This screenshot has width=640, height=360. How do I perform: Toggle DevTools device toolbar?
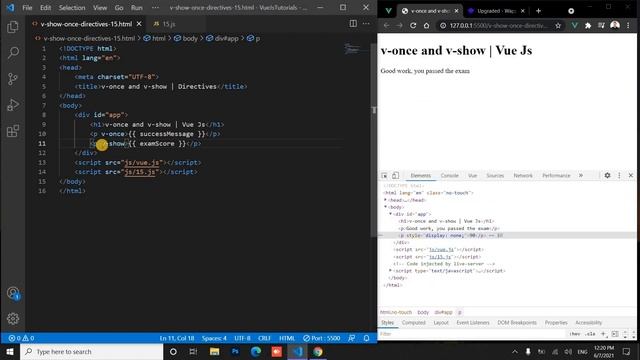(396, 176)
